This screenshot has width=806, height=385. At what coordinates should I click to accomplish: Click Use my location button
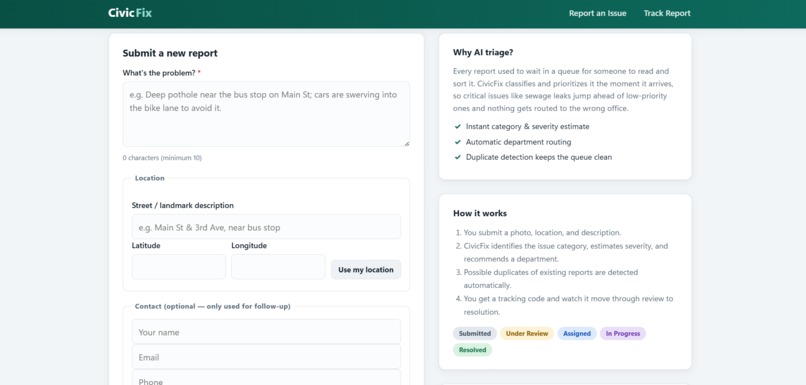366,270
